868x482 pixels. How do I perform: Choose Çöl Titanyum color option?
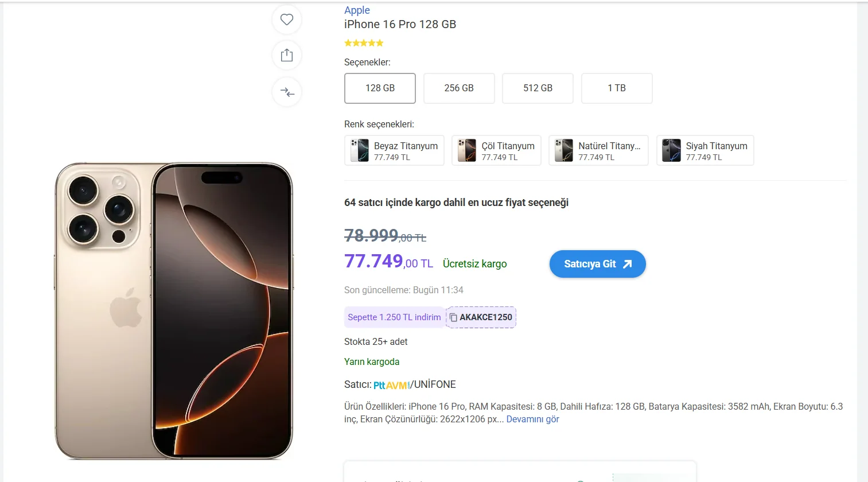point(496,150)
